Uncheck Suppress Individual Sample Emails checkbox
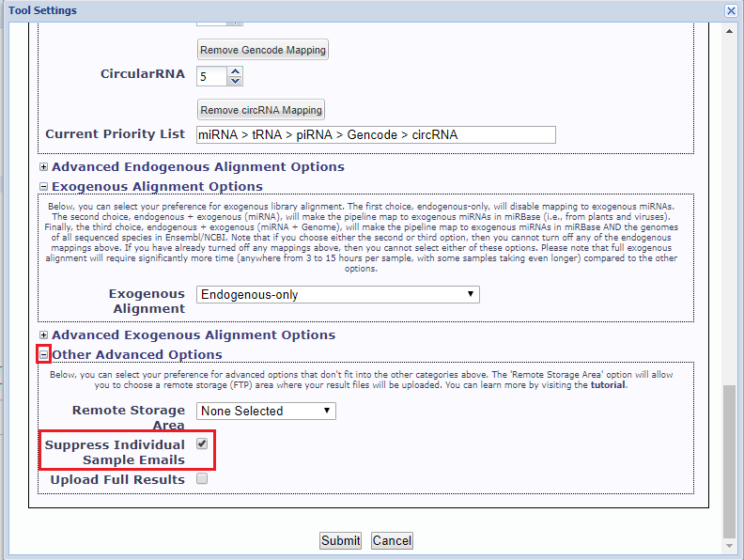Viewport: 744px width, 560px height. click(x=202, y=443)
